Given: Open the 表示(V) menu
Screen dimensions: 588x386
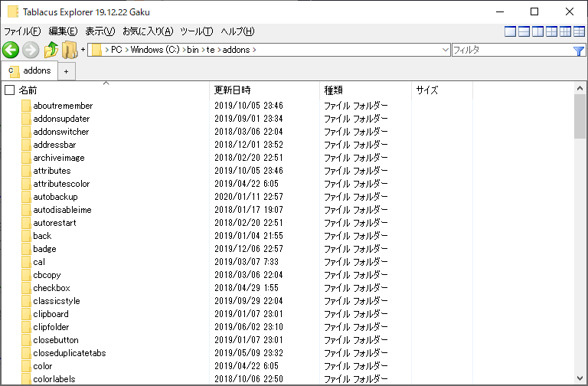Looking at the screenshot, I should pos(100,31).
